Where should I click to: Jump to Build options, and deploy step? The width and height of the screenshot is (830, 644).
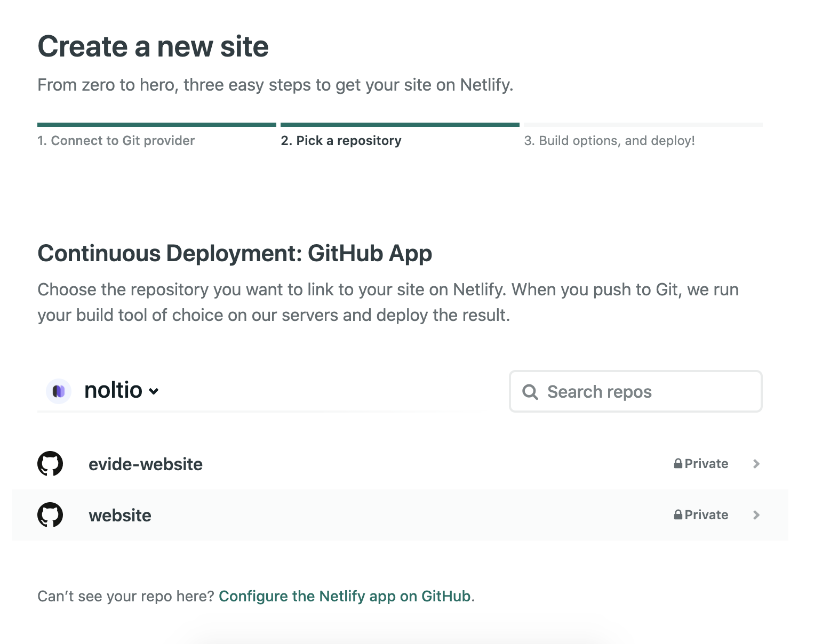[609, 141]
